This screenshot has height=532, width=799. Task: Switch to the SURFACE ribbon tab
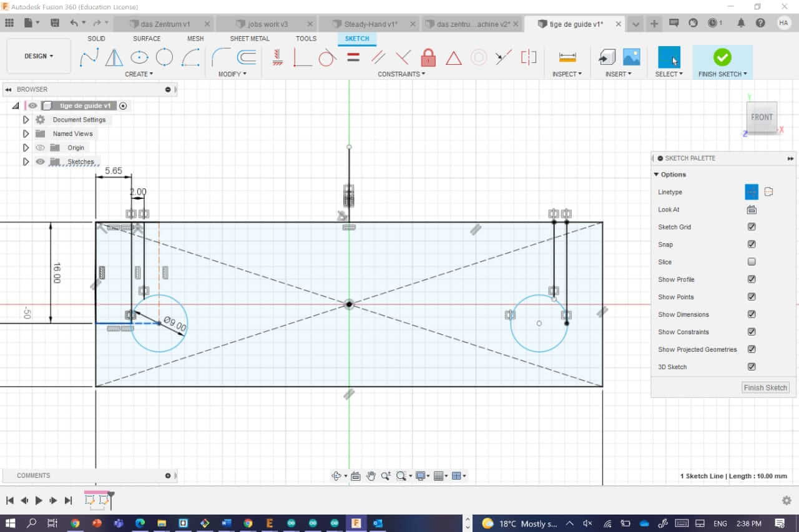click(x=147, y=39)
